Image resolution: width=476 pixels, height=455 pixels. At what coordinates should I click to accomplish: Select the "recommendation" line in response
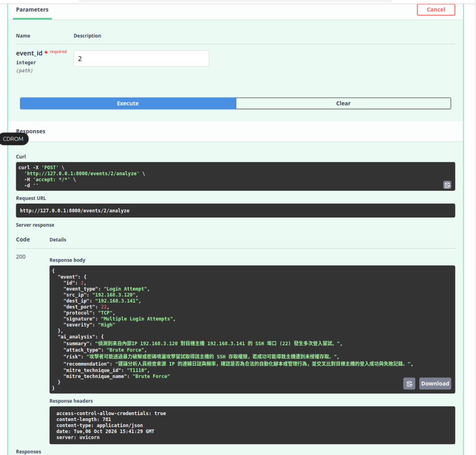[238, 363]
